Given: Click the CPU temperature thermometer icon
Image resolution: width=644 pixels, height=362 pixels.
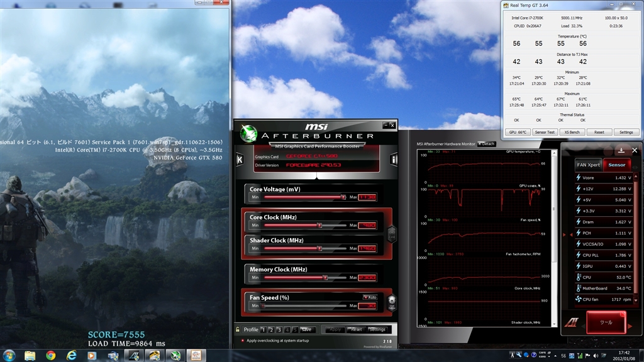Looking at the screenshot, I should pos(579,277).
